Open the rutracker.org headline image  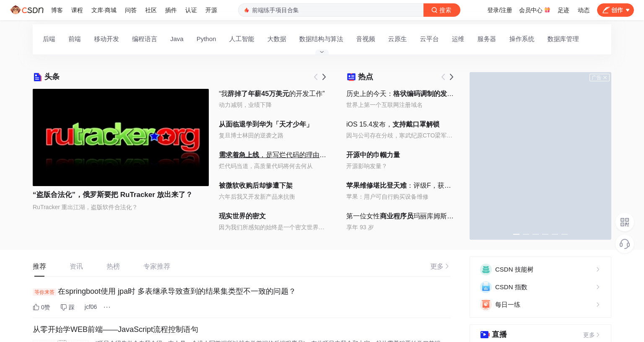121,137
